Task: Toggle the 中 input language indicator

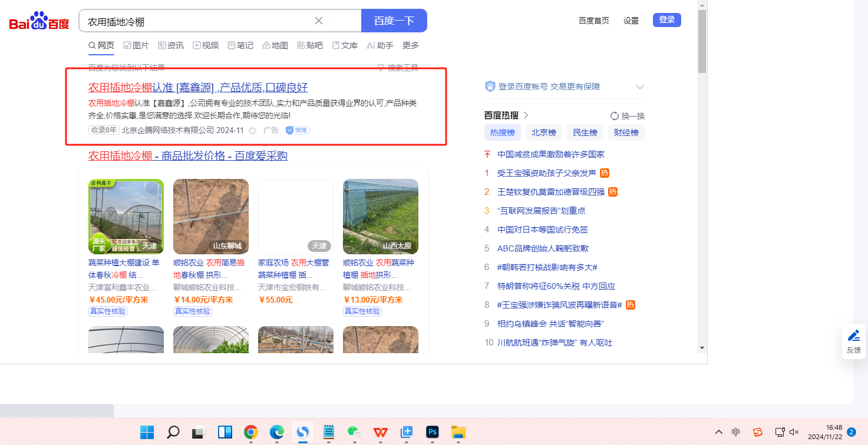Action: [736, 432]
